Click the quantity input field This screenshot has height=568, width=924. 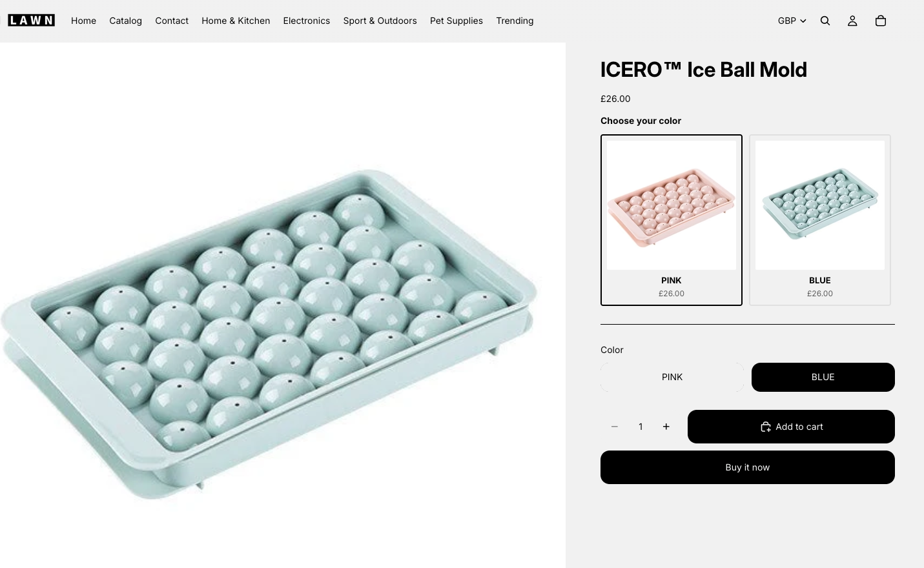pyautogui.click(x=641, y=427)
